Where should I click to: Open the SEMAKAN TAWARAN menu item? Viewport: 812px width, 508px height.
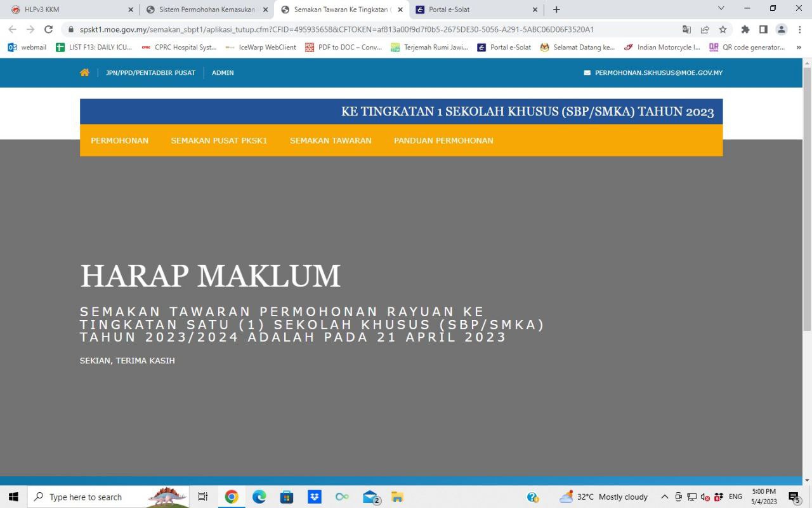pos(331,141)
